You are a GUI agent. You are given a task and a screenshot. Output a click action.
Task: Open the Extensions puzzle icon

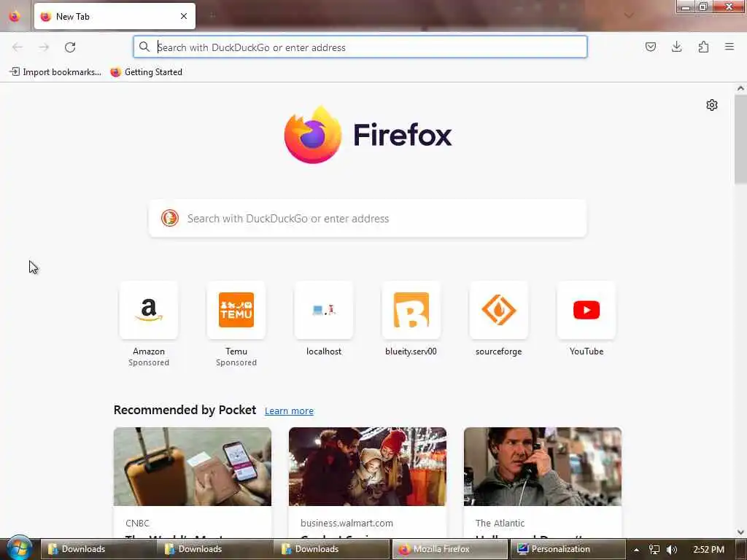click(x=703, y=47)
